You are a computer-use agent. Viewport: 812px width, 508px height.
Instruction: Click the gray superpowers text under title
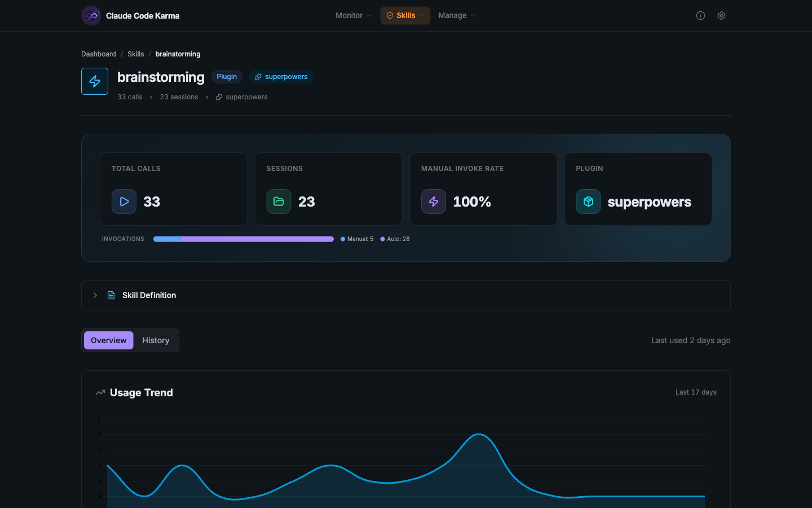(x=247, y=97)
